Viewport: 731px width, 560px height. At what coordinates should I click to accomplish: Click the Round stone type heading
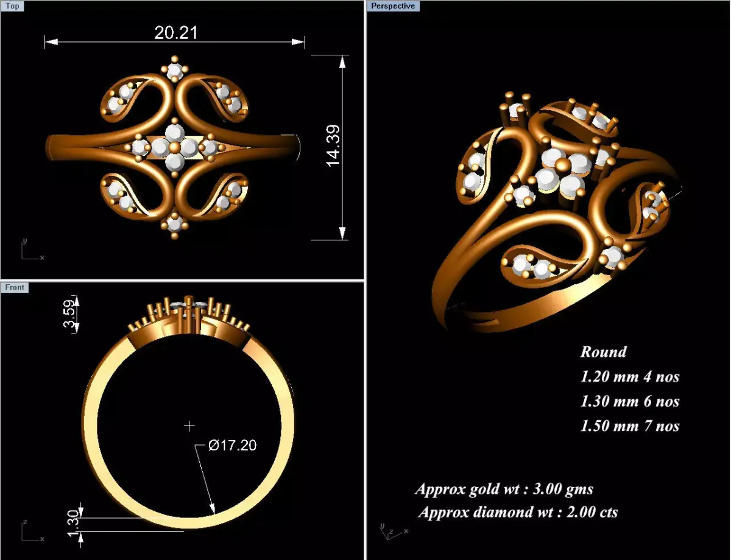pyautogui.click(x=604, y=352)
